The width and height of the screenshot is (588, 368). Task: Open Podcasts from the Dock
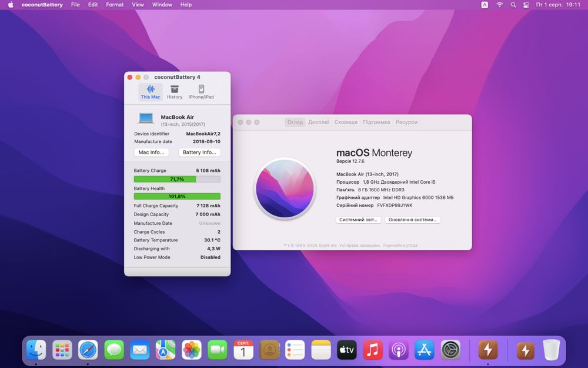pos(399,350)
